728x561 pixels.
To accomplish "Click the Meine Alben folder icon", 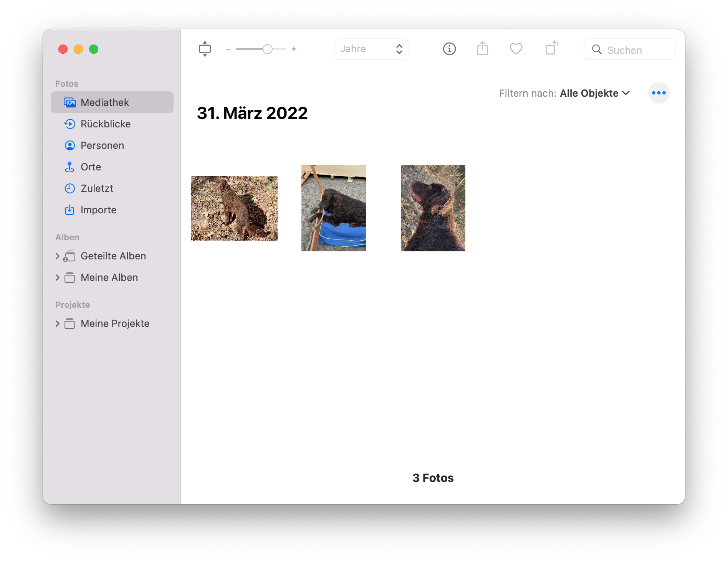I will 69,277.
